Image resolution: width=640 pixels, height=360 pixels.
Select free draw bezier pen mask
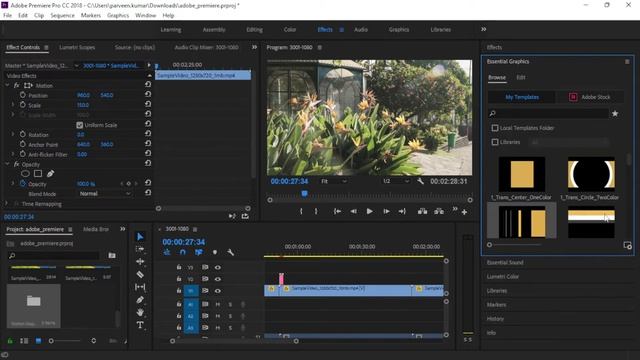click(50, 174)
